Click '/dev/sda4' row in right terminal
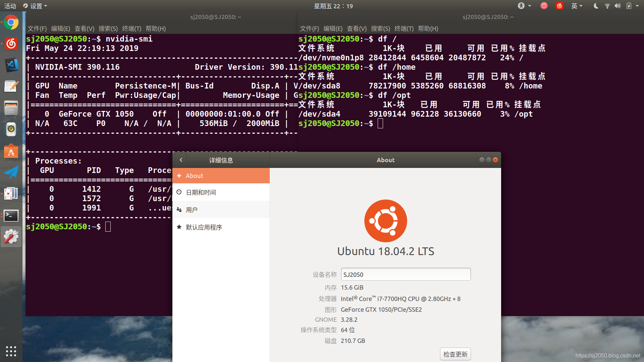The image size is (644, 362). (416, 114)
